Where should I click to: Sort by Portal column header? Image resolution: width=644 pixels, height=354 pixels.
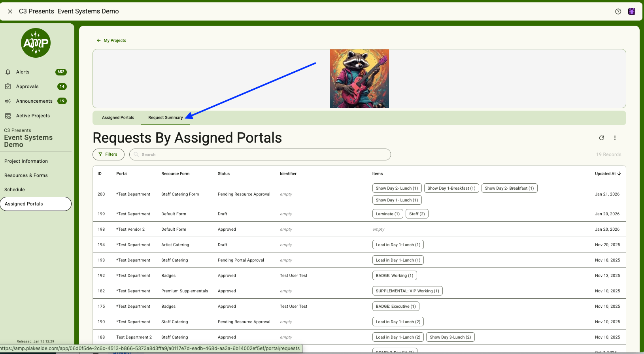[x=122, y=174]
